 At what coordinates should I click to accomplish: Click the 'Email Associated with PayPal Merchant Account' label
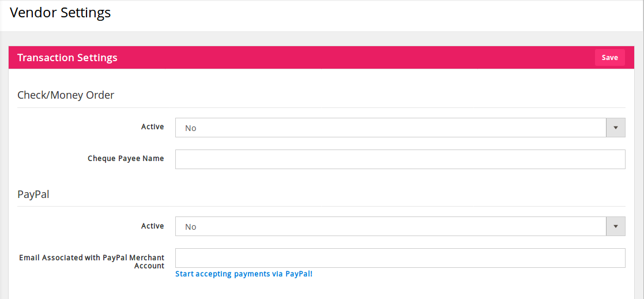coord(92,261)
